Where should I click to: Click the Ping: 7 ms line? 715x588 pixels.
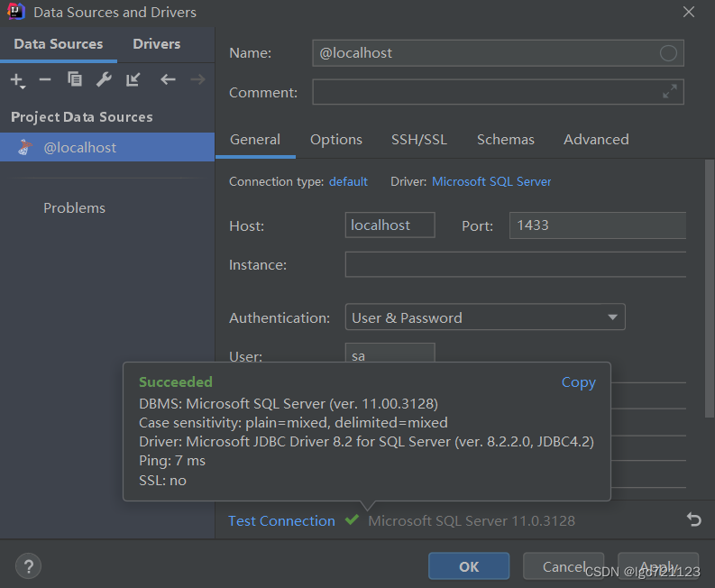click(x=172, y=461)
